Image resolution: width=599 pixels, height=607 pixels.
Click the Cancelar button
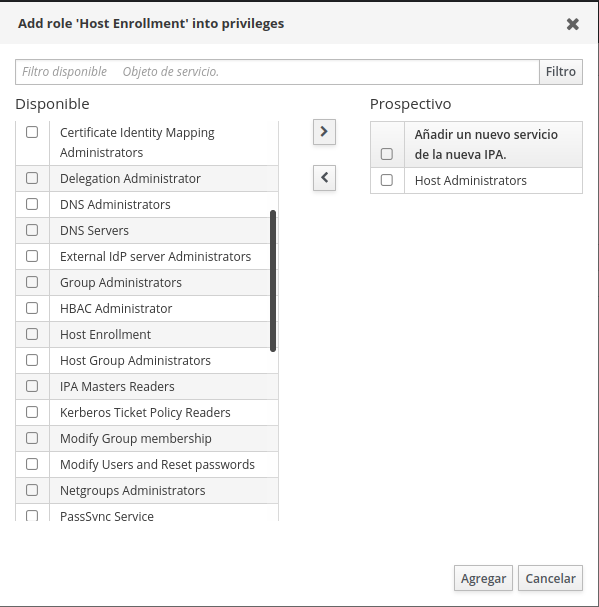click(550, 578)
